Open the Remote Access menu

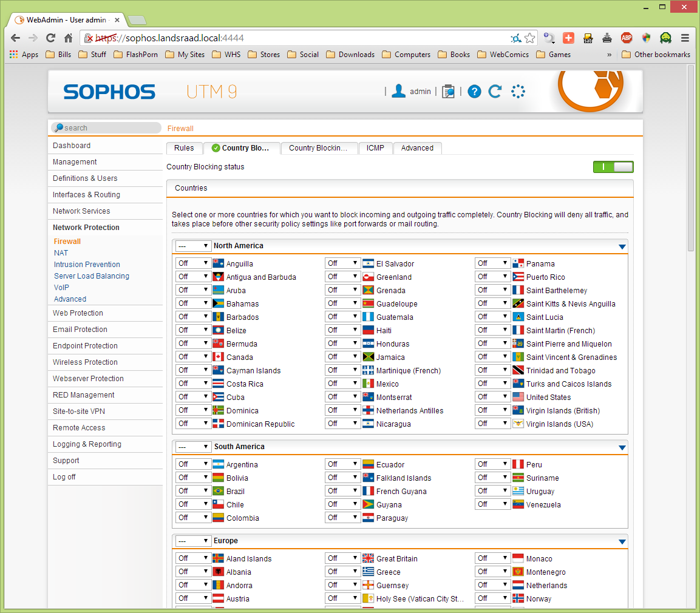(106, 427)
